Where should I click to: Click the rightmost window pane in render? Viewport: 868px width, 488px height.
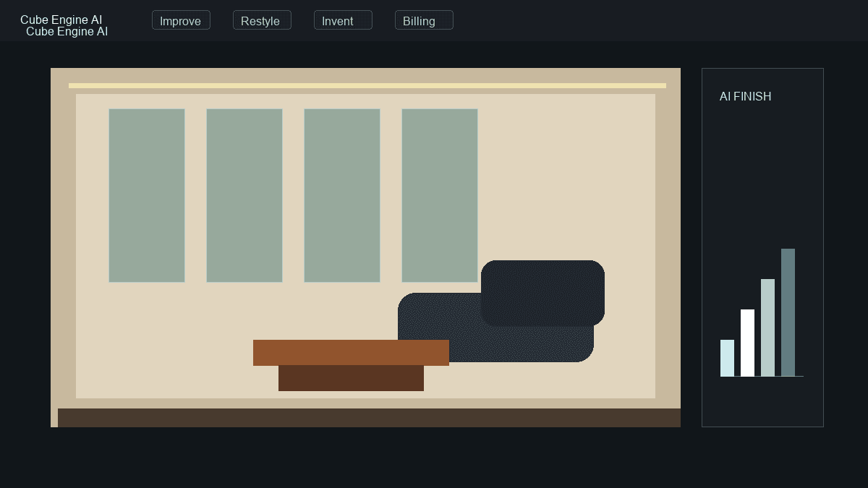click(x=440, y=195)
